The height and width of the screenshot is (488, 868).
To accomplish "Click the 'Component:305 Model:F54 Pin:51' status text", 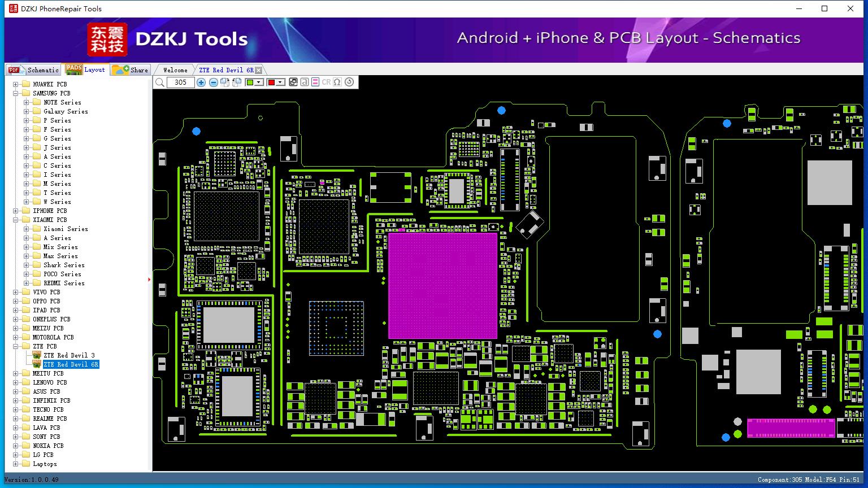I will coord(809,480).
